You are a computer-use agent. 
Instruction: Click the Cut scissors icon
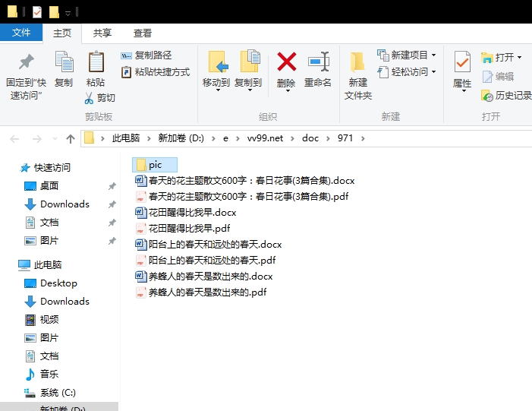[89, 98]
